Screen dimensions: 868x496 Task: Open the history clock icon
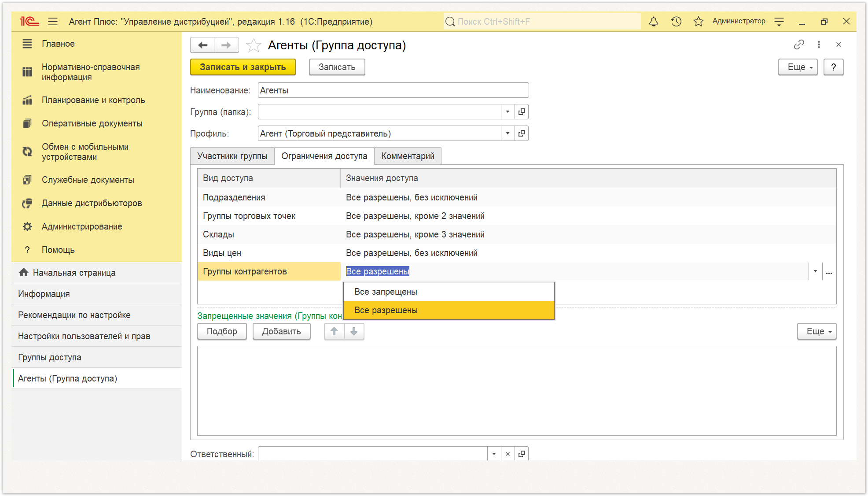(676, 21)
